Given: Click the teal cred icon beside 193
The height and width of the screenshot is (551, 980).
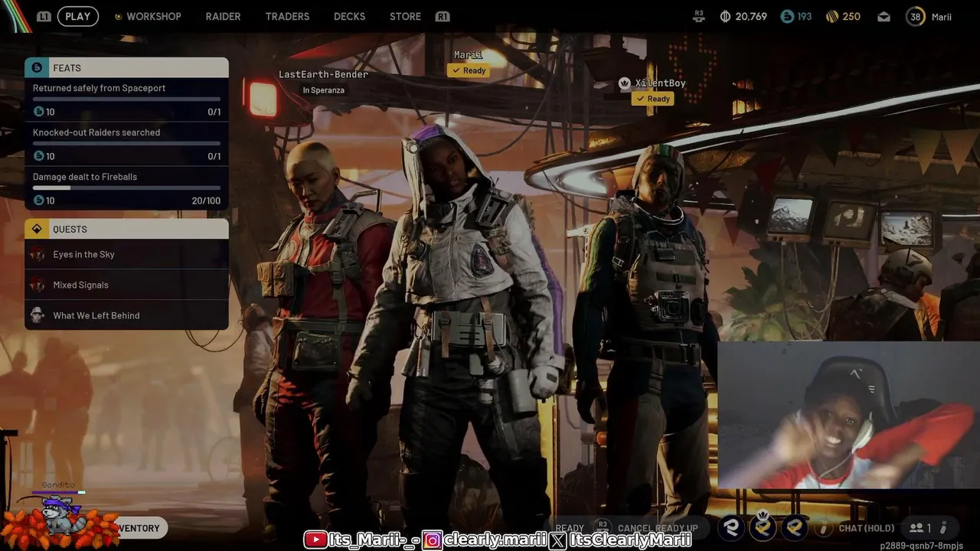Looking at the screenshot, I should (x=786, y=16).
